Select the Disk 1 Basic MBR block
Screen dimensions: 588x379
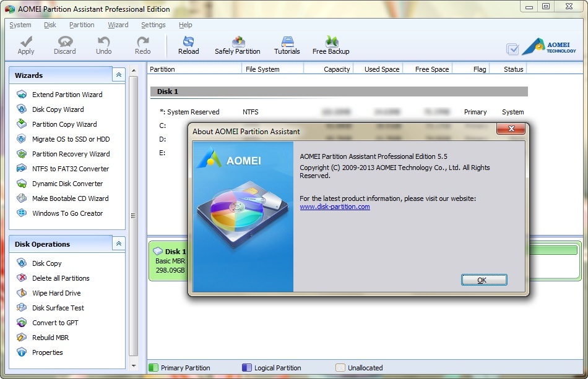coord(169,261)
